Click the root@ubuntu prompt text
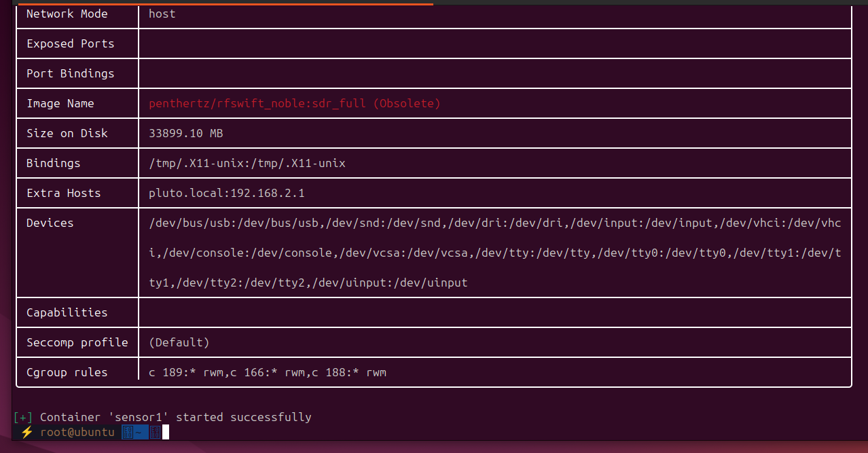This screenshot has height=453, width=868. [77, 432]
